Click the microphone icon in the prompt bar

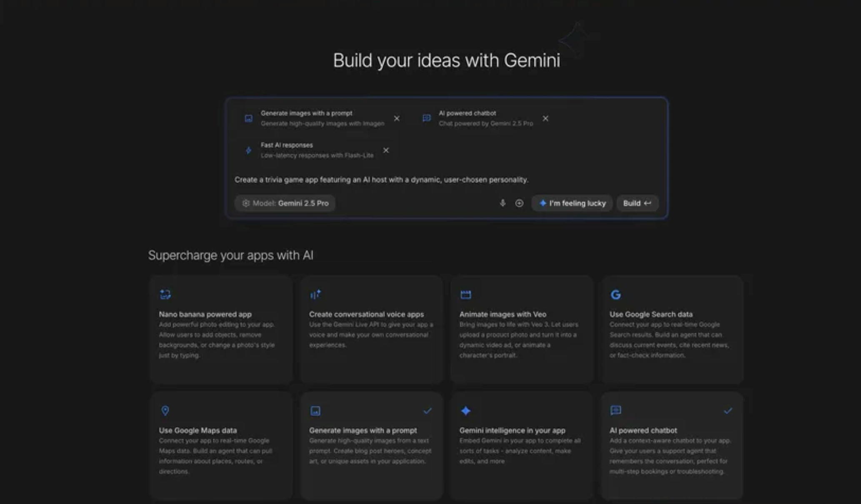tap(503, 203)
